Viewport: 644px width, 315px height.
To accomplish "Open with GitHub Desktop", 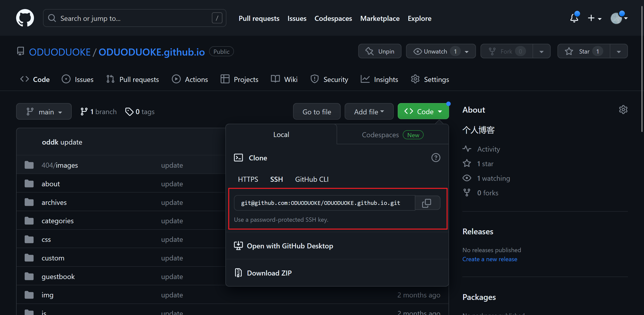I will tap(290, 246).
